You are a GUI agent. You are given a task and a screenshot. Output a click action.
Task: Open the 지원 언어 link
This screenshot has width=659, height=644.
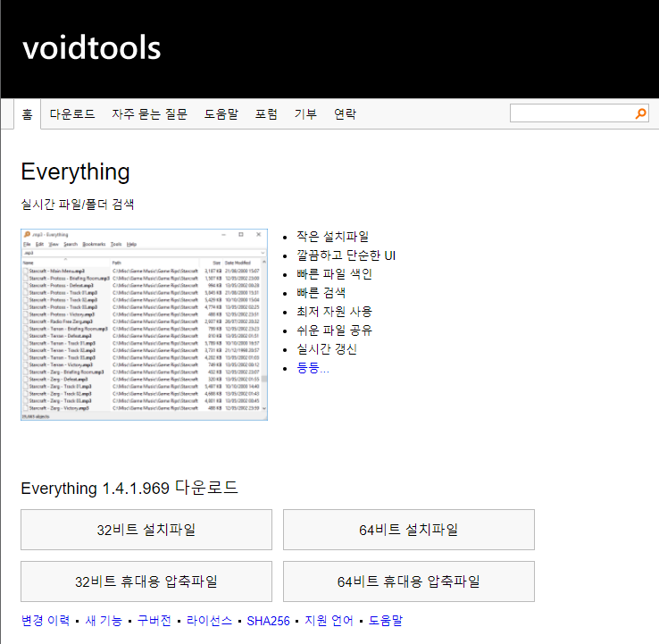pyautogui.click(x=329, y=621)
